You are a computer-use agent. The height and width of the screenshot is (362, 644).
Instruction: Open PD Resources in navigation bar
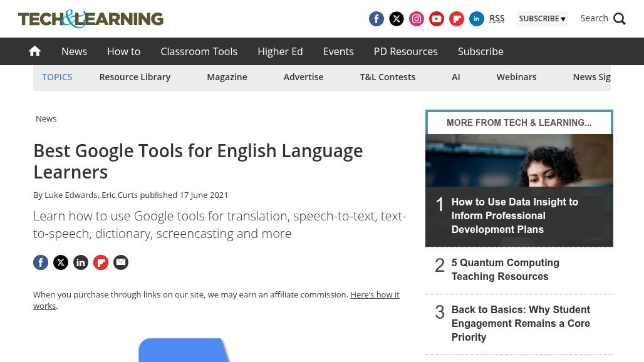pos(405,51)
